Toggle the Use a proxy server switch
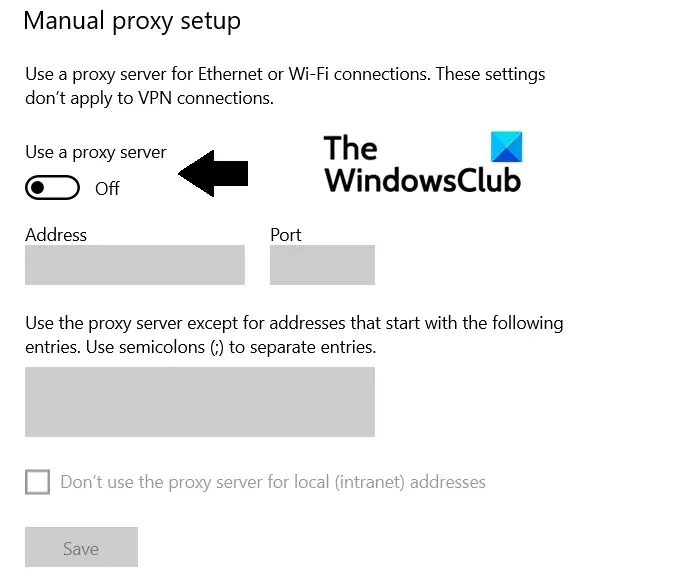Viewport: 700px width, 585px height. click(x=52, y=188)
